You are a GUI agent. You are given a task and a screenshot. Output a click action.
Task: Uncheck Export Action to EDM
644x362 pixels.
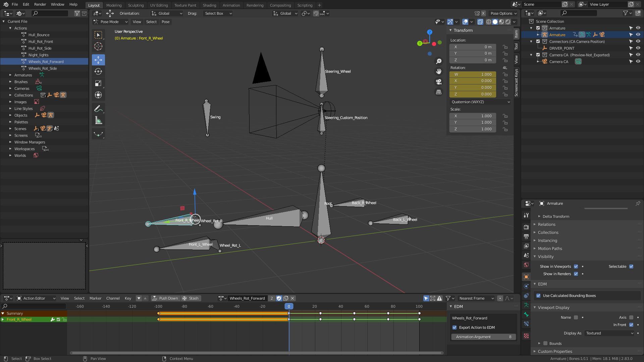pos(454,327)
